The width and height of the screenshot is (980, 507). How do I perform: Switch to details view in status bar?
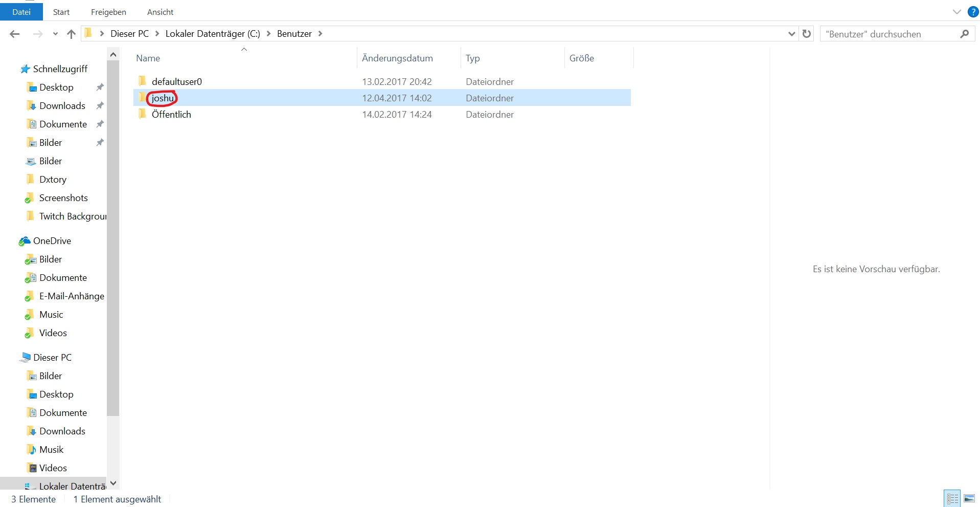952,498
